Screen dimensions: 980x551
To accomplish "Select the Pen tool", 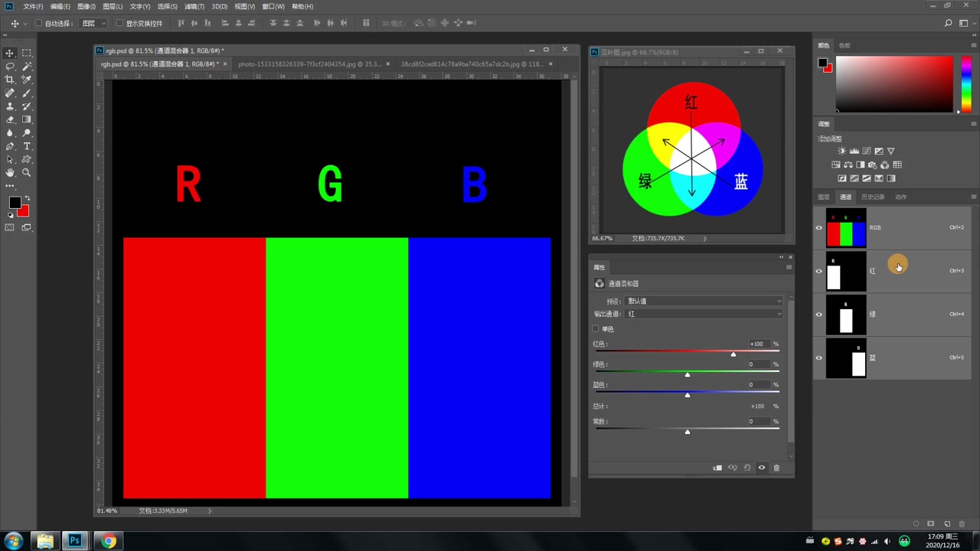I will pos(10,146).
